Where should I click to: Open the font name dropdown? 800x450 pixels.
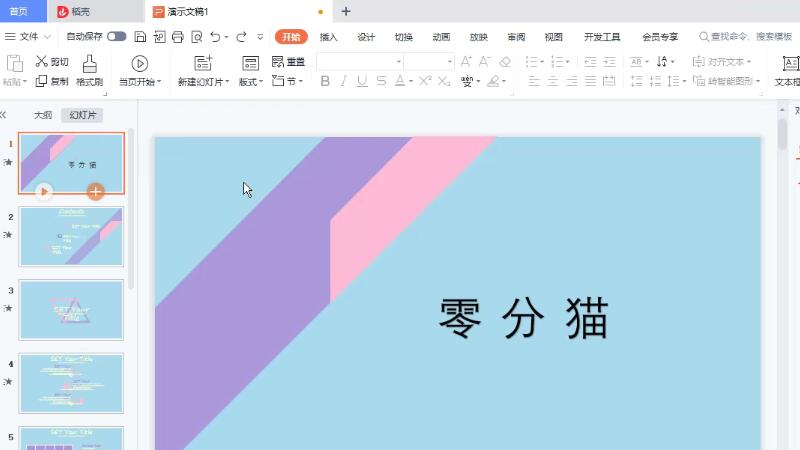point(398,62)
